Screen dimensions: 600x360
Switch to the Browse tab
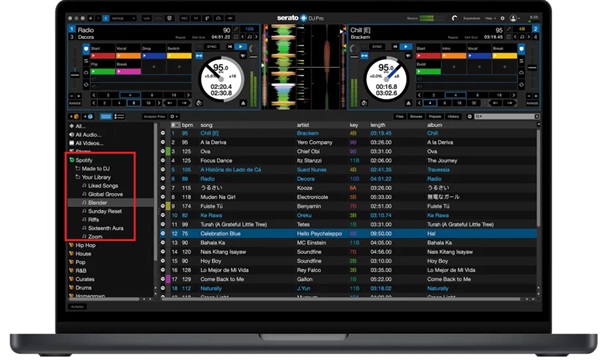coord(416,116)
